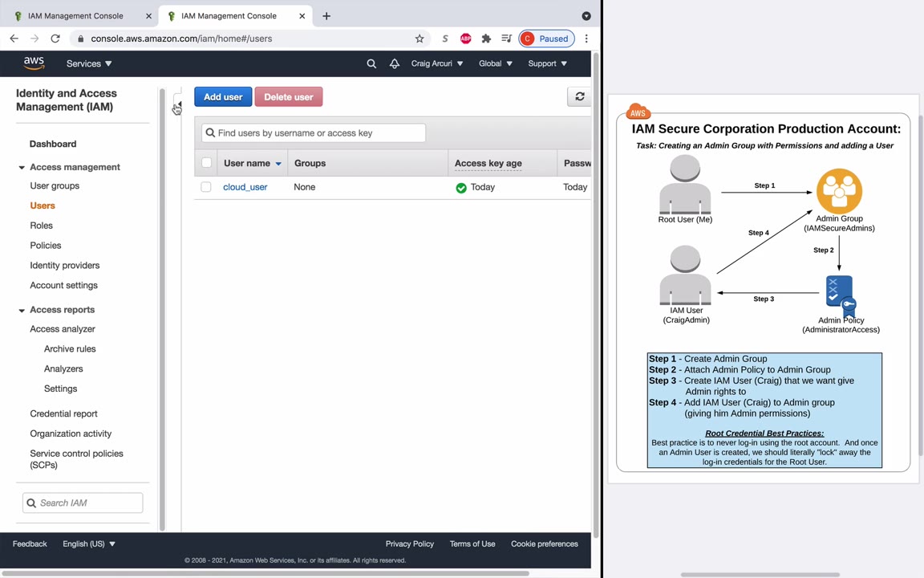Screen dimensions: 924x578
Task: Open the Chrome extensions puzzle icon
Action: tap(486, 39)
